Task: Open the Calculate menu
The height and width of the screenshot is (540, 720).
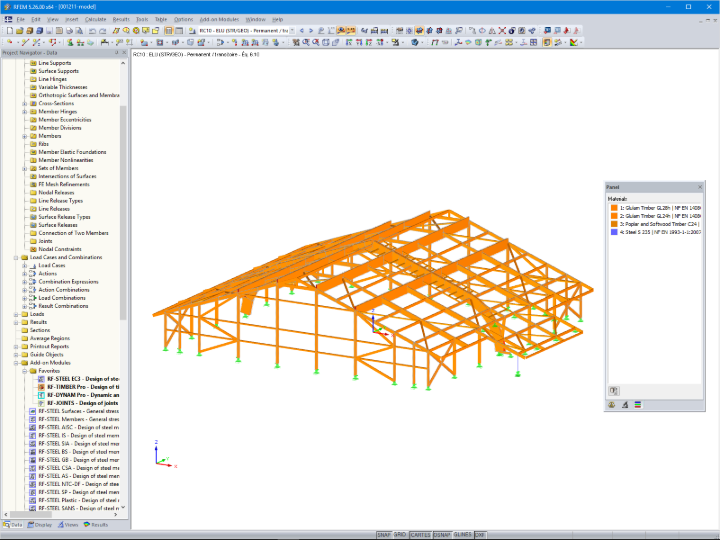Action: tap(96, 19)
